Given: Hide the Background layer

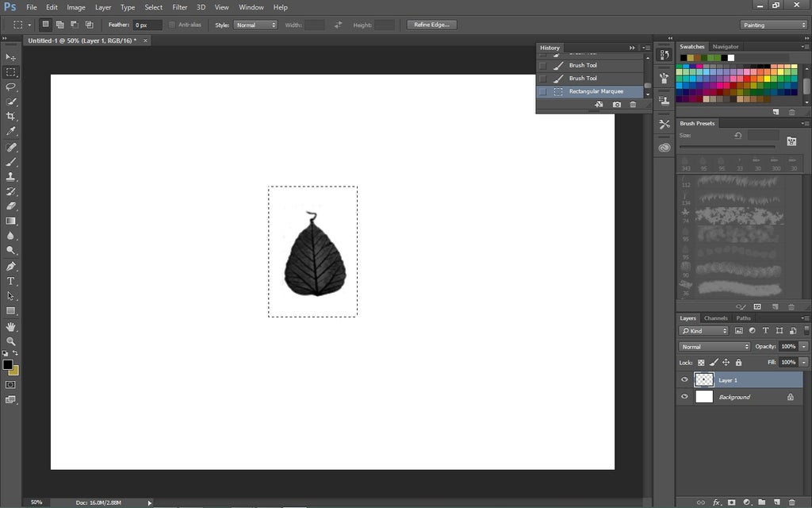Looking at the screenshot, I should click(684, 396).
